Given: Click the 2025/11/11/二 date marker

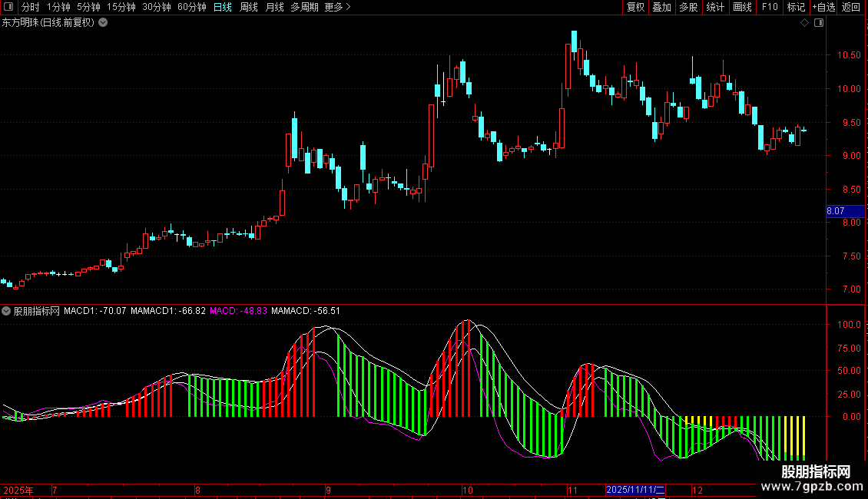Looking at the screenshot, I should pyautogui.click(x=635, y=490).
